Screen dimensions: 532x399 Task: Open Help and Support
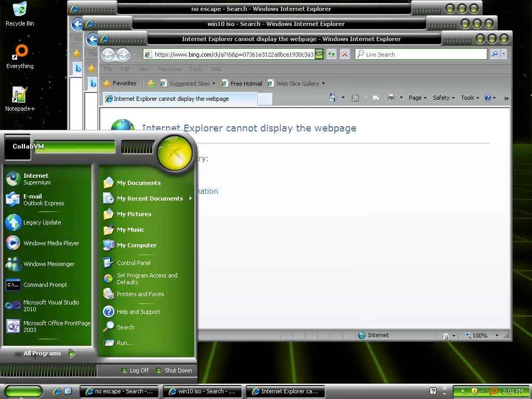147,312
